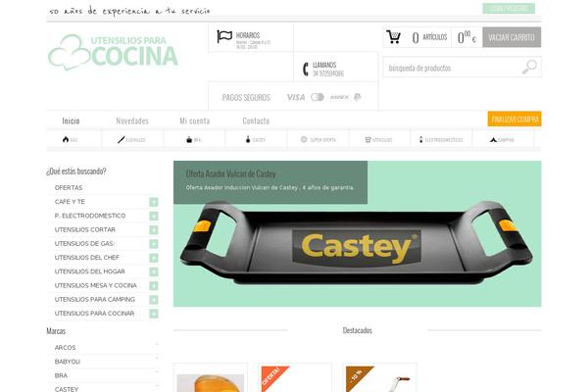Viewport: 588px width, 392px height.
Task: Click the cart total 0,00 € amount
Action: pos(466,37)
